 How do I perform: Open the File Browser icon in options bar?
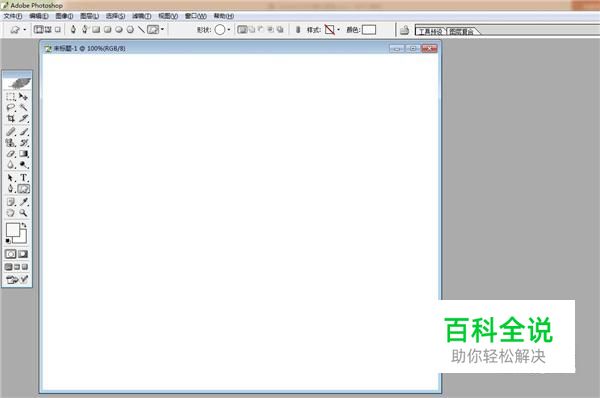click(x=404, y=30)
